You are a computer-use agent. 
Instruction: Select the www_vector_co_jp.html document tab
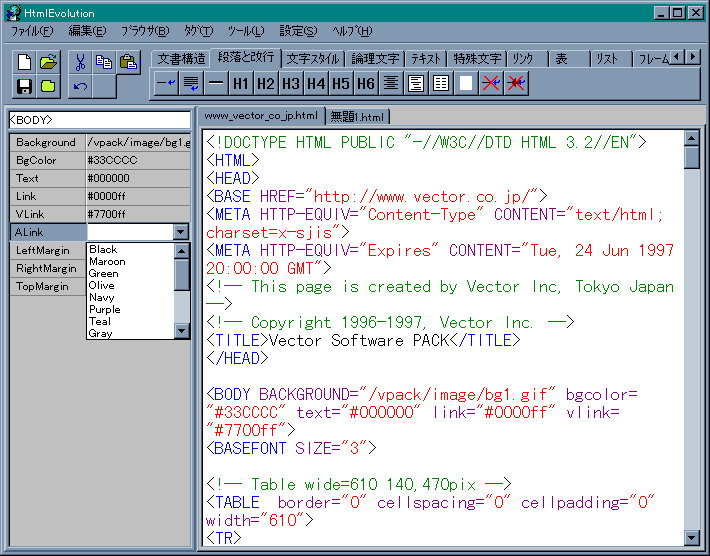(261, 116)
